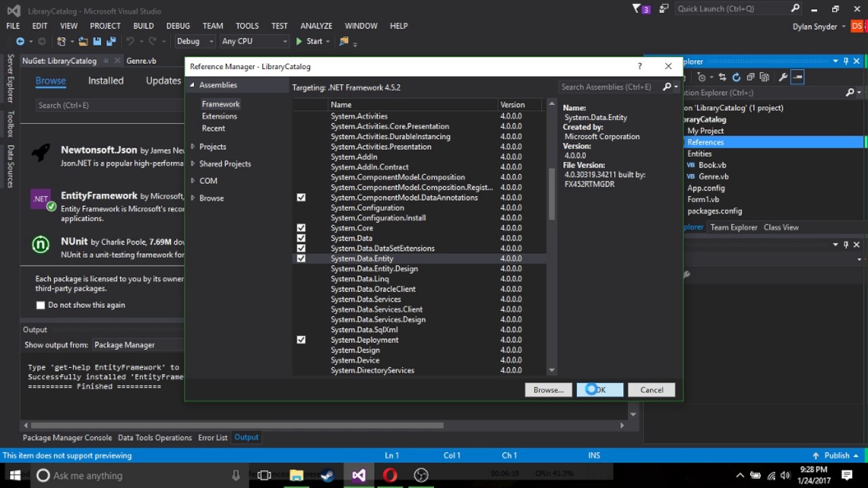
Task: Click the Quick Launch magnifier icon
Action: [795, 9]
